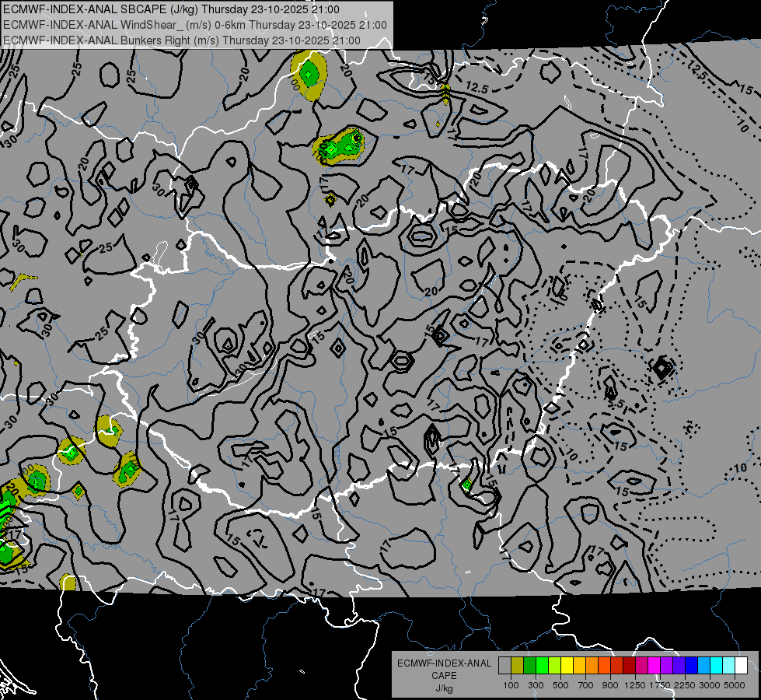Click the 20 contour label at map center

tap(431, 292)
